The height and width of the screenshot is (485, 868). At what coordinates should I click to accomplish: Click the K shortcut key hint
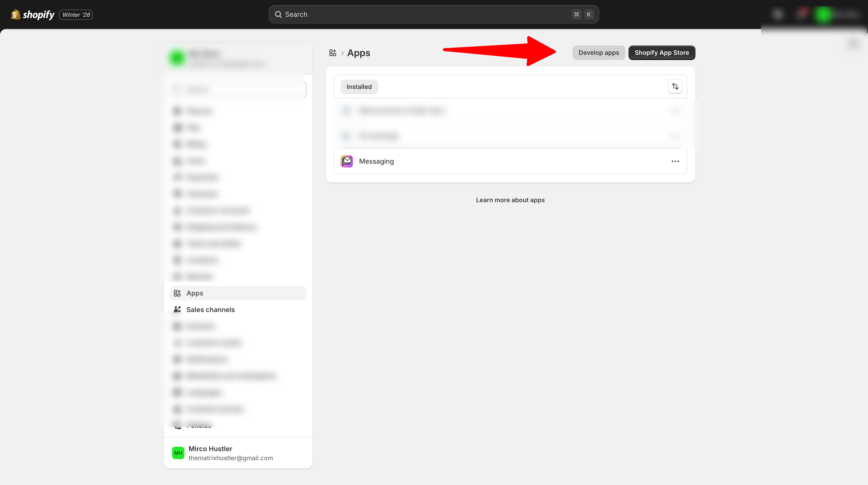pos(589,14)
